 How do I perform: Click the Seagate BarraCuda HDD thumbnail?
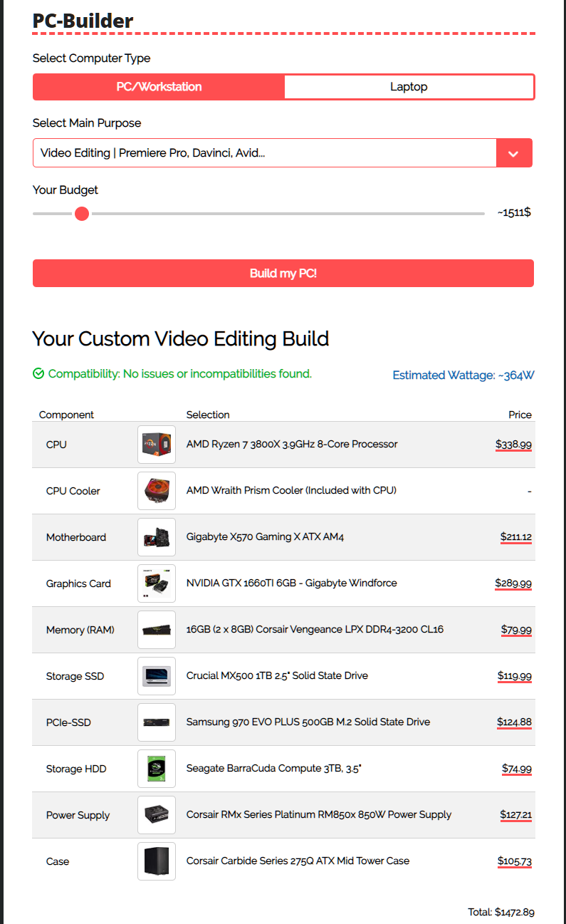click(x=156, y=768)
